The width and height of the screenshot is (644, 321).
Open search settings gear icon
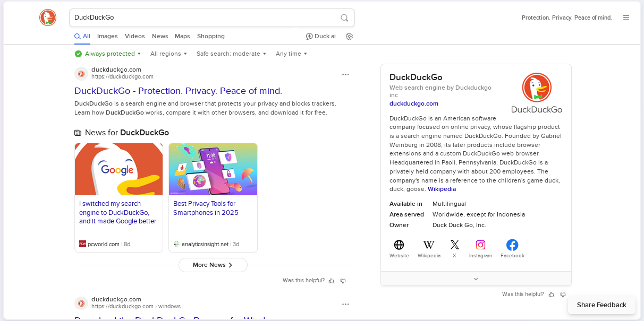(349, 36)
